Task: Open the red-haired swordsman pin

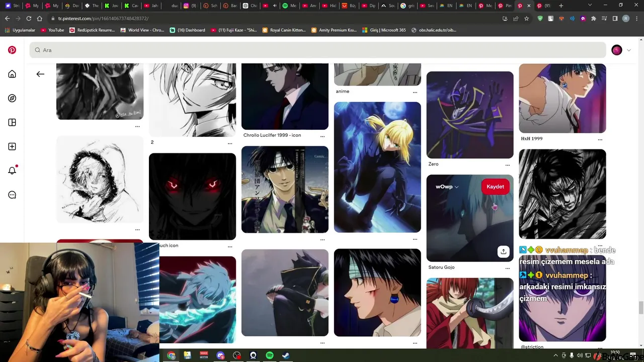Action: (470, 313)
